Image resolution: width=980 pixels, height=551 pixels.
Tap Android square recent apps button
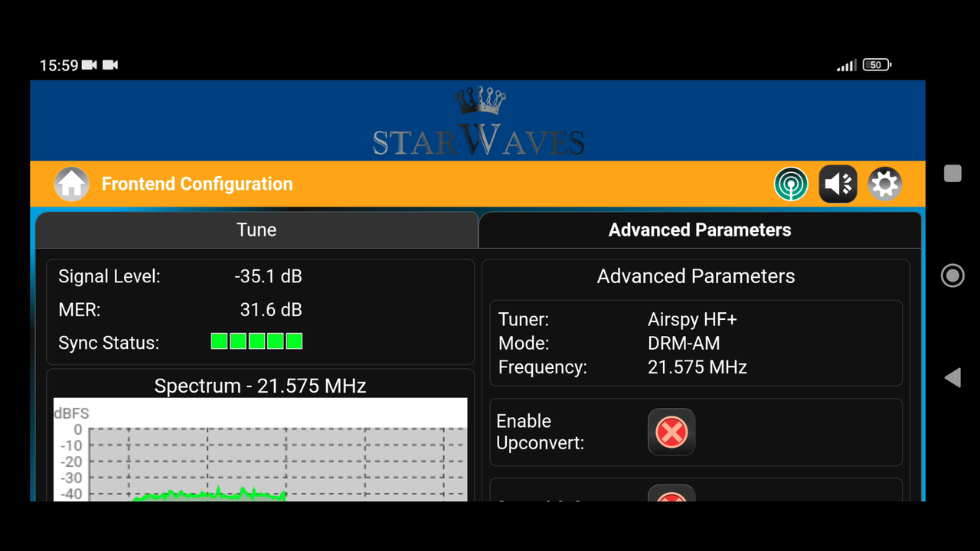tap(952, 173)
